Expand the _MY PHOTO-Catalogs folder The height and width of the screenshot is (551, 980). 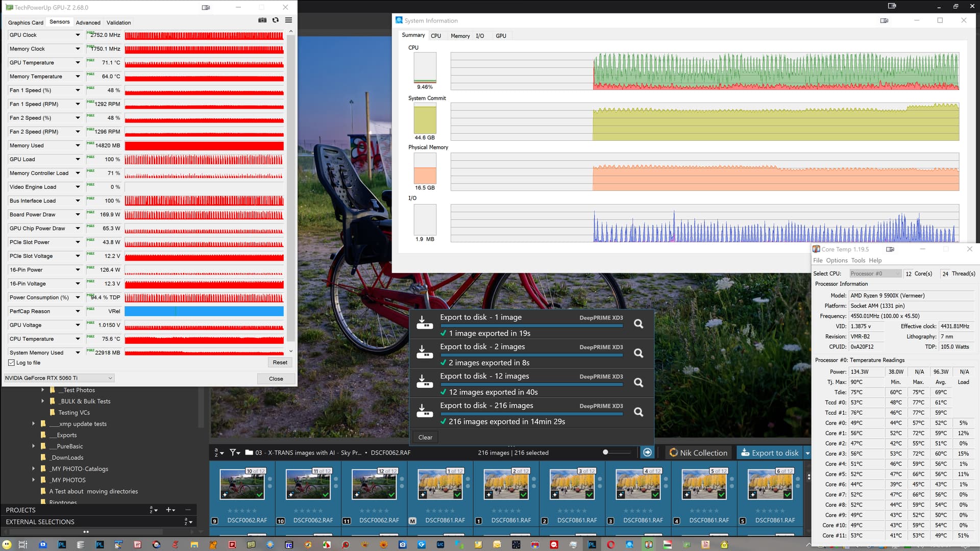(x=34, y=468)
